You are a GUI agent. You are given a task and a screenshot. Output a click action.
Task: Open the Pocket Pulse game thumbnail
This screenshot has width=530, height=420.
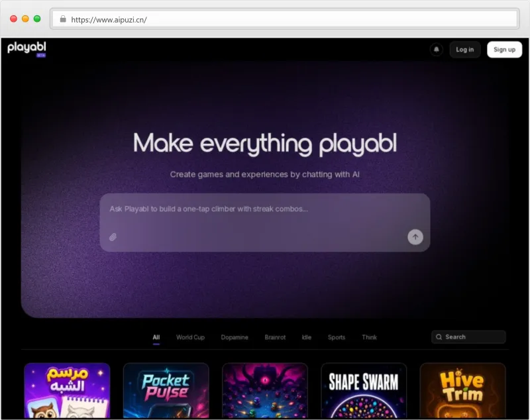(x=166, y=391)
